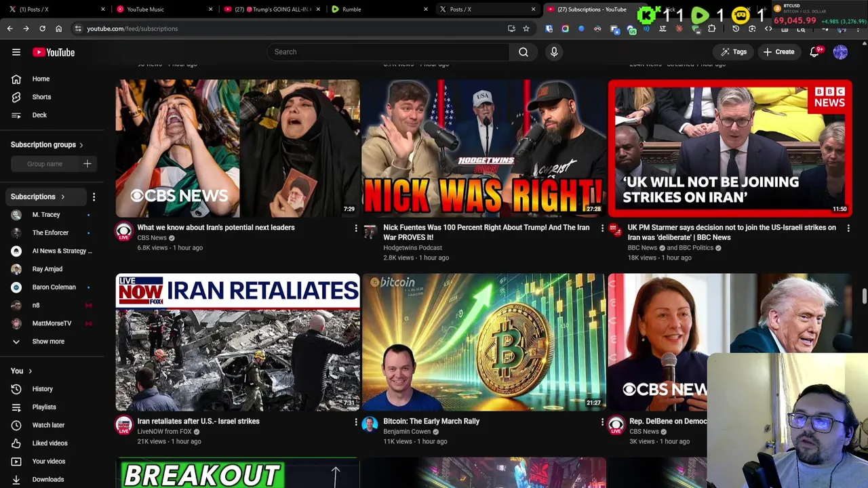Viewport: 868px width, 488px height.
Task: Play CBS News Iran leaders video thumbnail
Action: (x=237, y=148)
